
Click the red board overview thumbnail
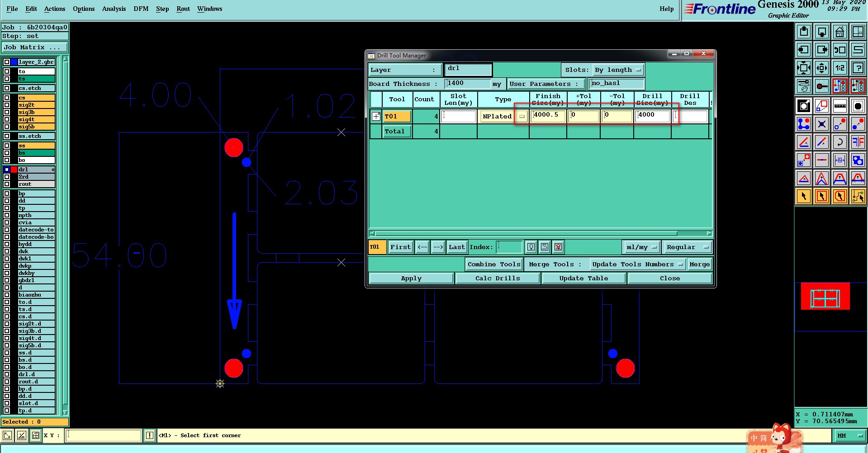825,296
